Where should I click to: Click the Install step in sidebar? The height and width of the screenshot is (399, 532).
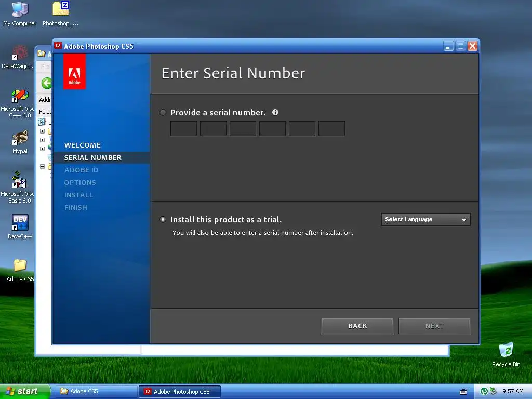coord(79,195)
